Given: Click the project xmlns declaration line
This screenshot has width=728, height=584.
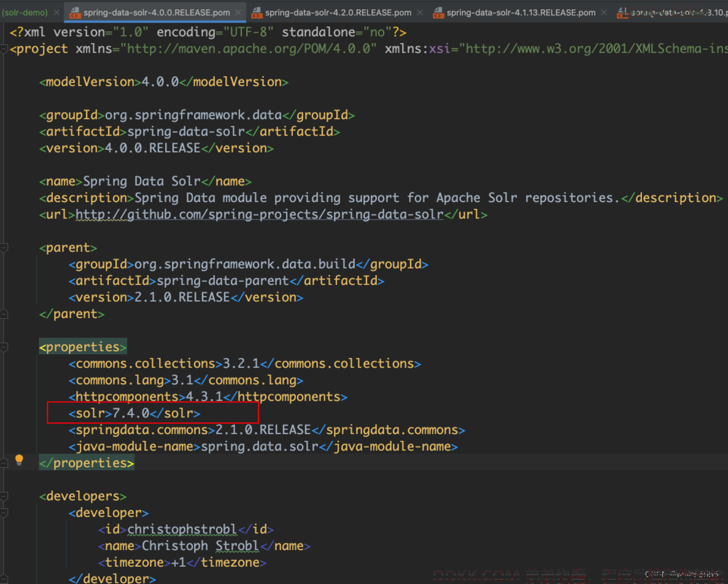Looking at the screenshot, I should click(x=369, y=49).
